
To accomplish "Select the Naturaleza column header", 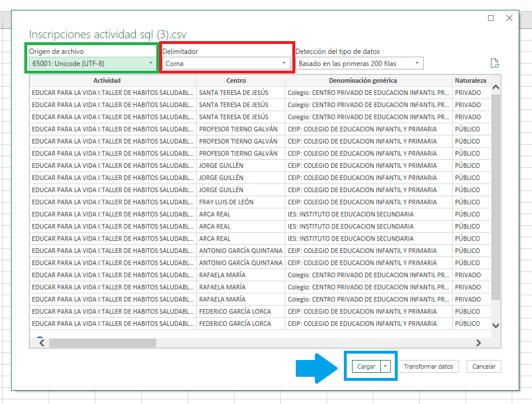I will (471, 80).
